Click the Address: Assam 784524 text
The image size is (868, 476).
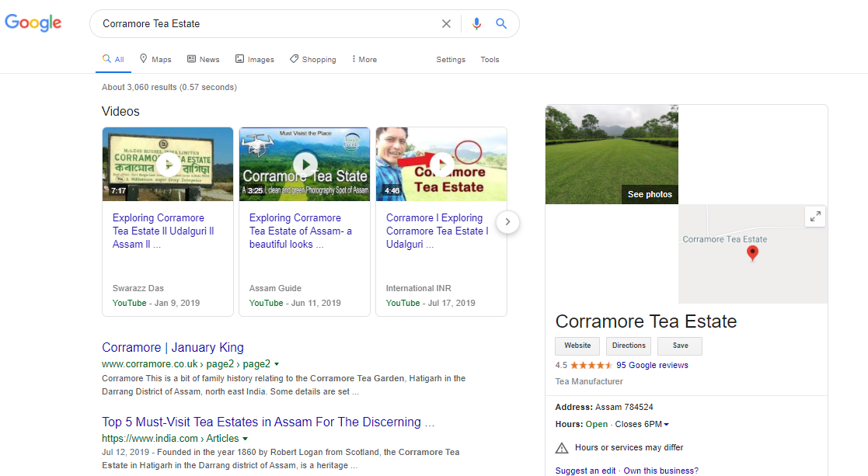coord(604,407)
